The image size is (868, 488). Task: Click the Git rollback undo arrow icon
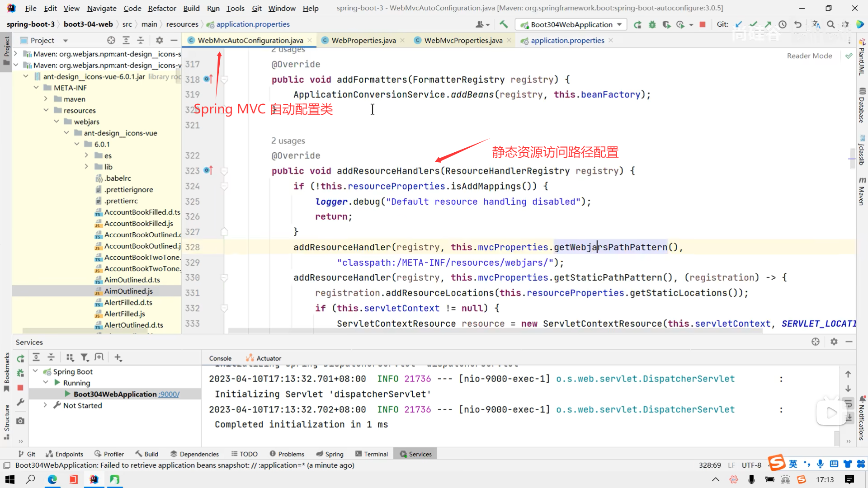(x=798, y=24)
